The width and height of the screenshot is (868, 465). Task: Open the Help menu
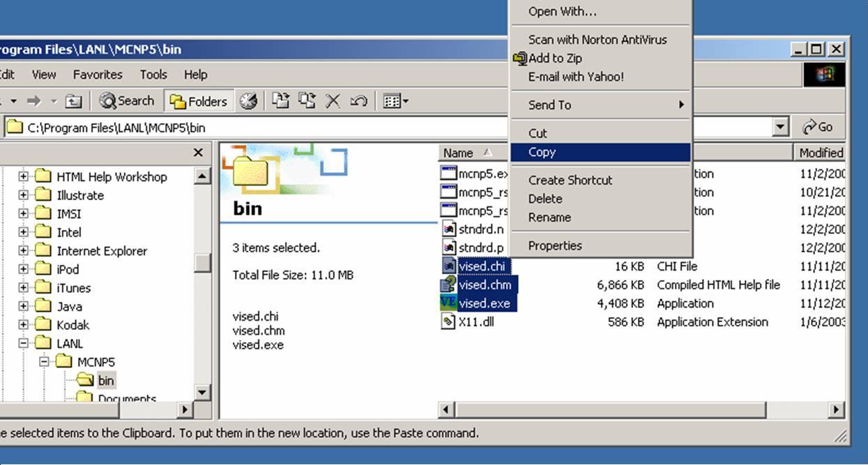click(x=196, y=75)
